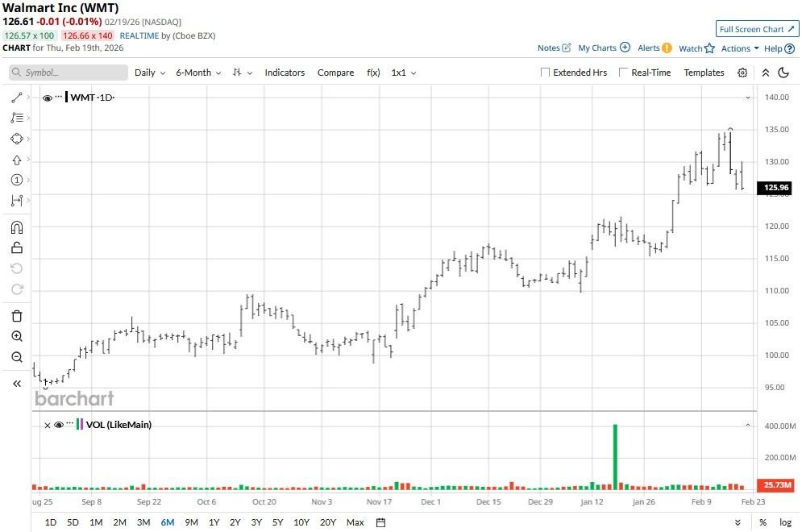Viewport: 802px width, 532px height.
Task: Open the Templates menu
Action: 704,73
